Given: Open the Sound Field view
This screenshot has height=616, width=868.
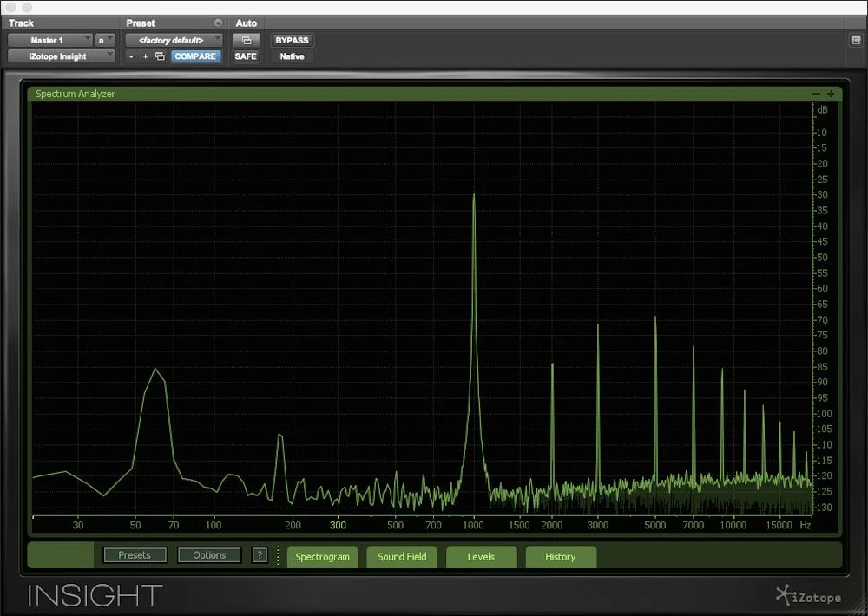Looking at the screenshot, I should click(x=402, y=558).
